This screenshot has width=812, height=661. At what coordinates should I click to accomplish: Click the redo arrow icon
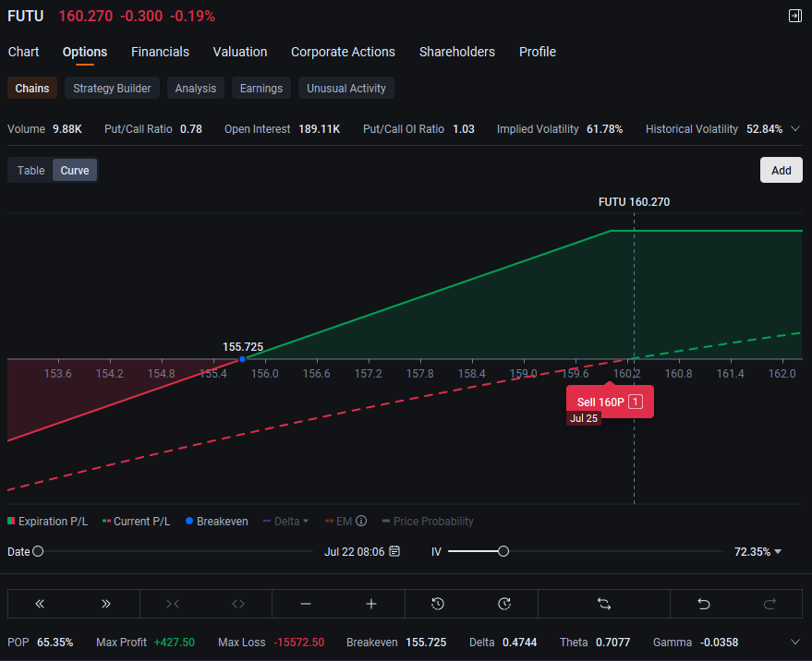770,604
